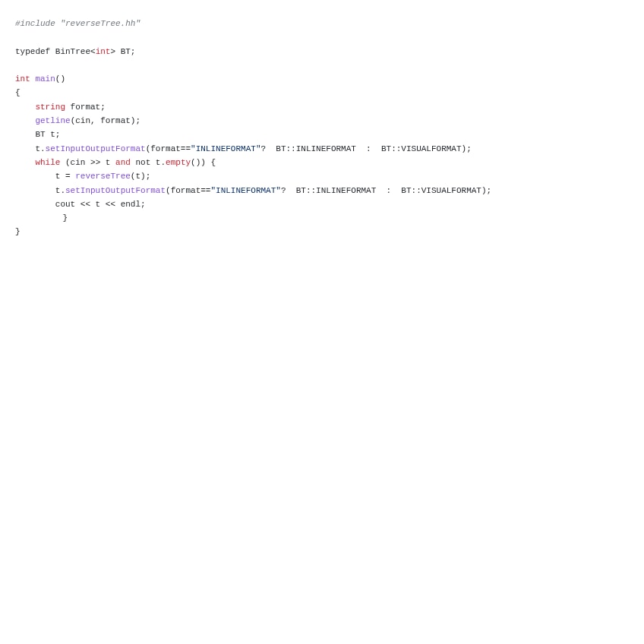
Task: Click the second BT::INLINEFORMAT constant
Action: click(336, 191)
